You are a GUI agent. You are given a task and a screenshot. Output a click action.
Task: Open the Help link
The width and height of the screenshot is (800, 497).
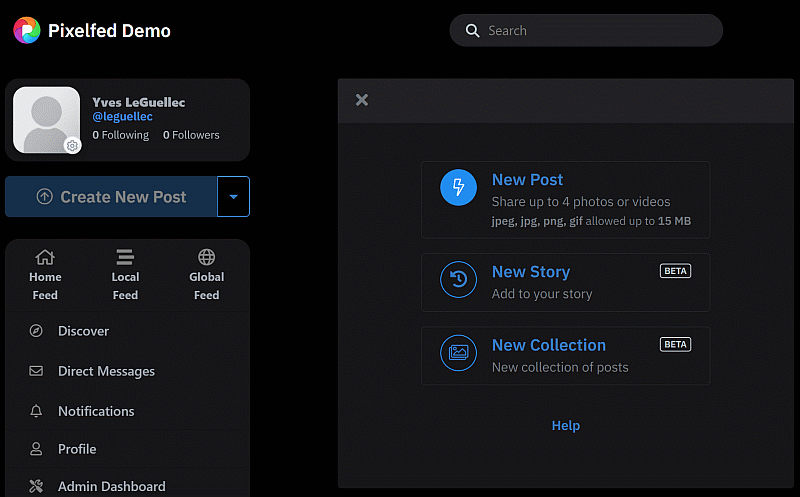pos(565,425)
